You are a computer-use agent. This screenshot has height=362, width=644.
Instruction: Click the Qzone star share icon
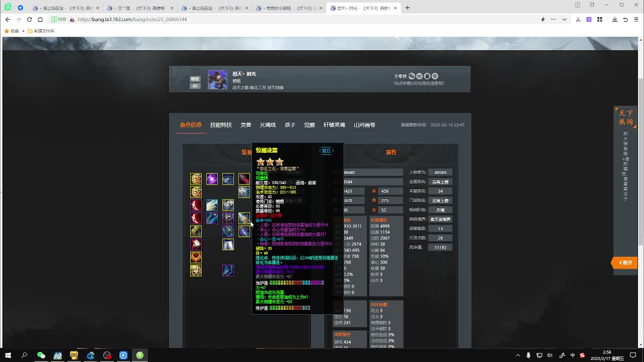pyautogui.click(x=435, y=76)
